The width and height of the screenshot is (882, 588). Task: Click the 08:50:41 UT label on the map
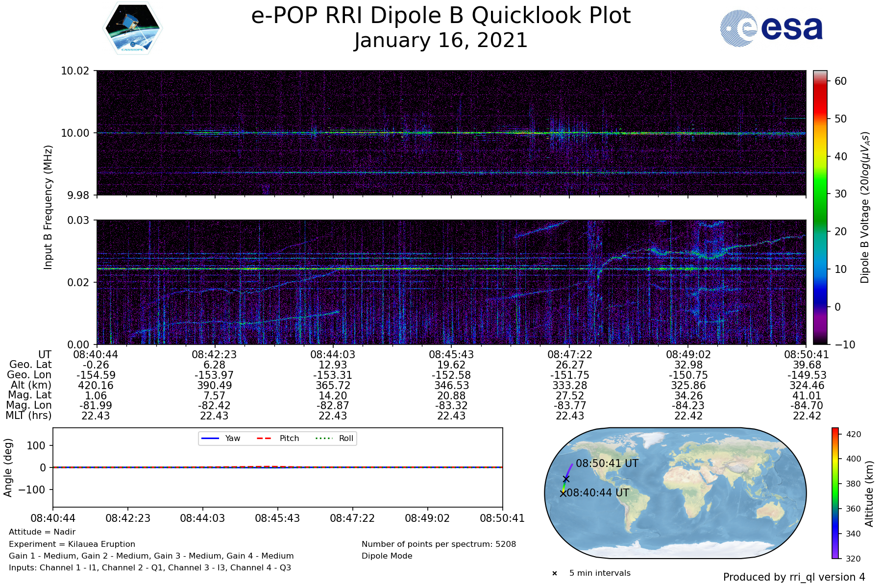pyautogui.click(x=607, y=464)
